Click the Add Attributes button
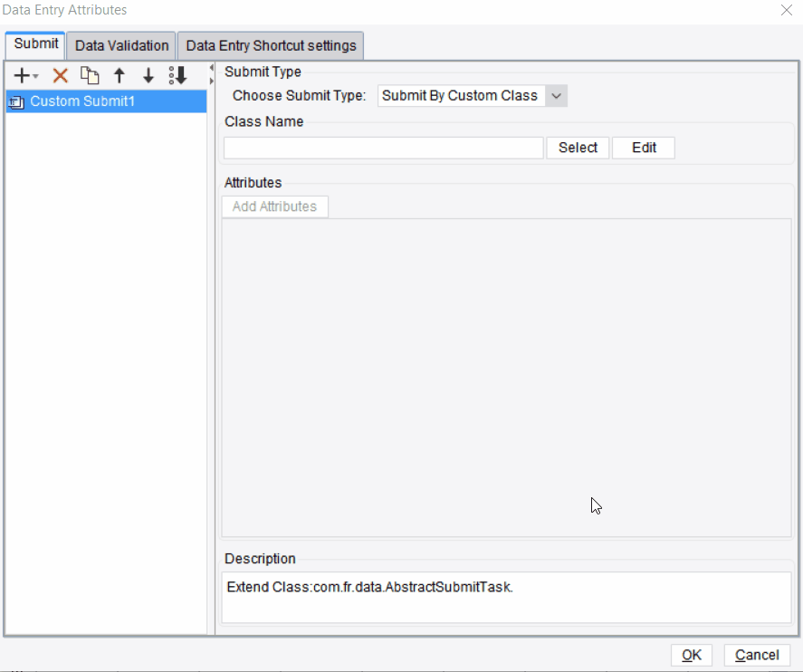This screenshot has height=672, width=803. 275,206
